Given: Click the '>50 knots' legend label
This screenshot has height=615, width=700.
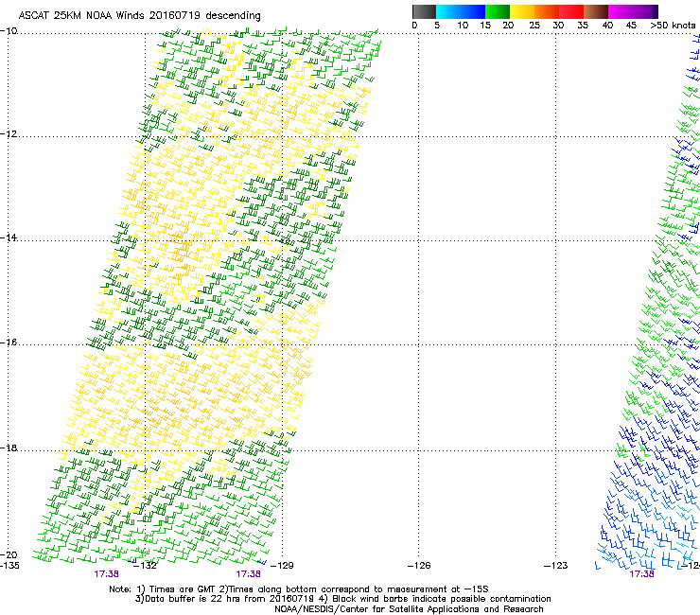Looking at the screenshot, I should 673,26.
